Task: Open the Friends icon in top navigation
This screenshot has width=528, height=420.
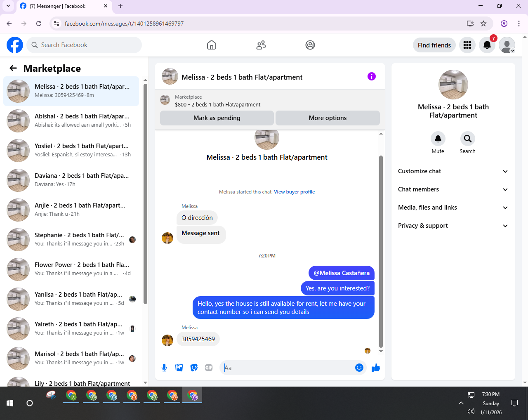Action: 261,45
